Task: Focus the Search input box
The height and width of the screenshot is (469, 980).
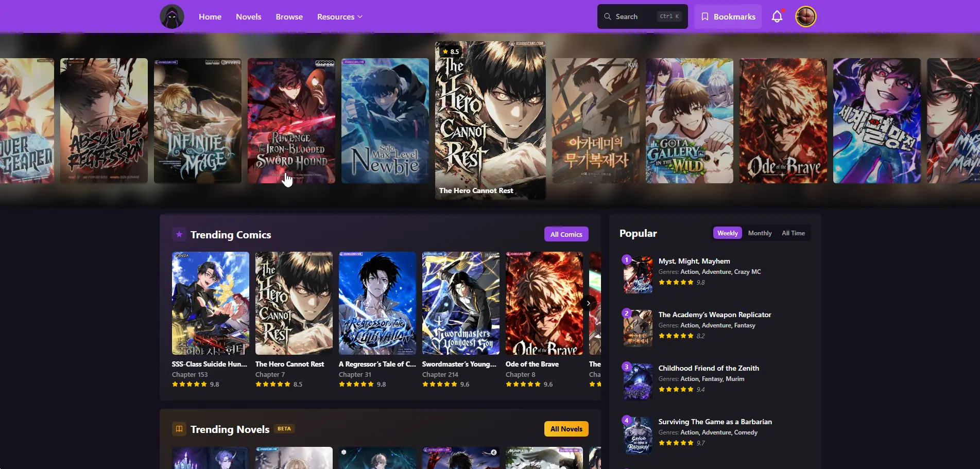Action: (x=642, y=16)
